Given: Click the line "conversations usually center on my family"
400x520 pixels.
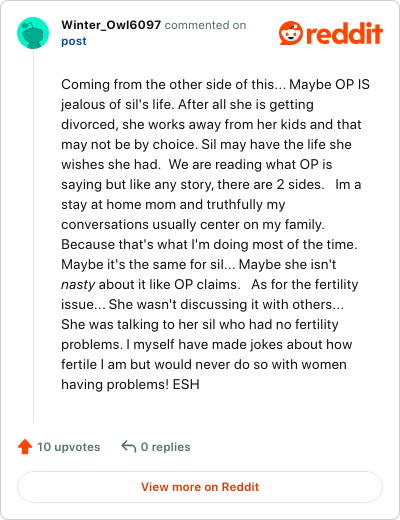Looking at the screenshot, I should click(x=193, y=225).
